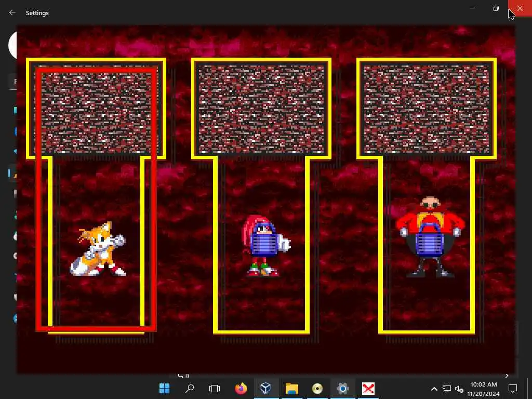The height and width of the screenshot is (399, 532).
Task: Select the locked Eggman character
Action: [x=430, y=237]
